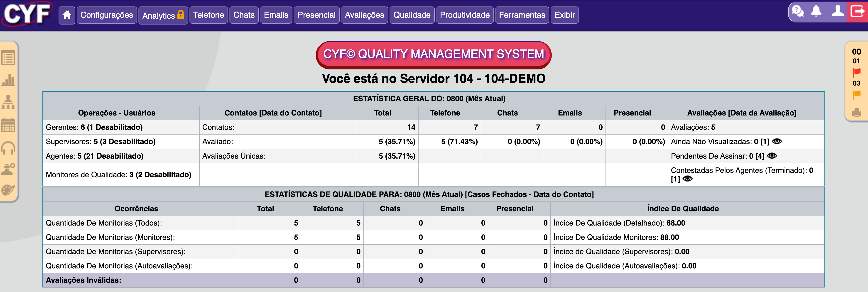Open the color palette sidebar icon
This screenshot has height=292, width=868.
tap(8, 190)
